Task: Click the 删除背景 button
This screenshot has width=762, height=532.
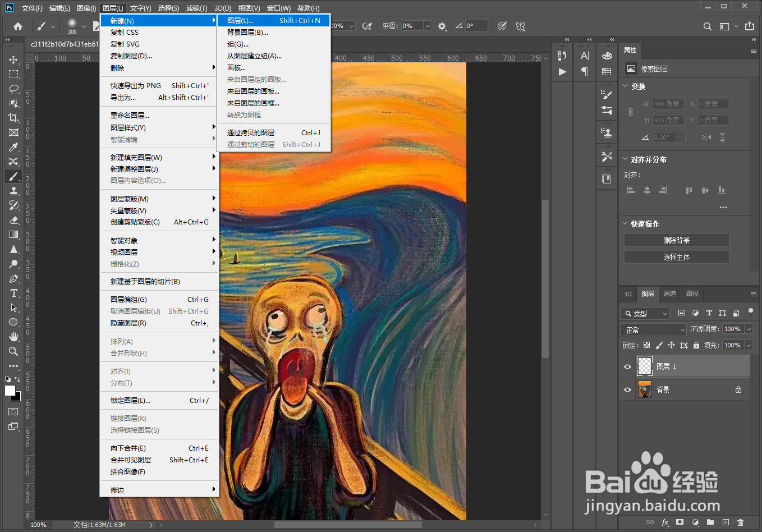Action: [676, 240]
